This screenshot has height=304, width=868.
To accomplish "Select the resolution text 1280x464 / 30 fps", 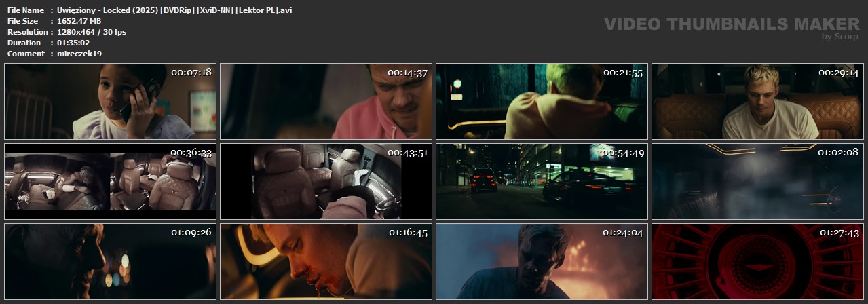I will 92,32.
